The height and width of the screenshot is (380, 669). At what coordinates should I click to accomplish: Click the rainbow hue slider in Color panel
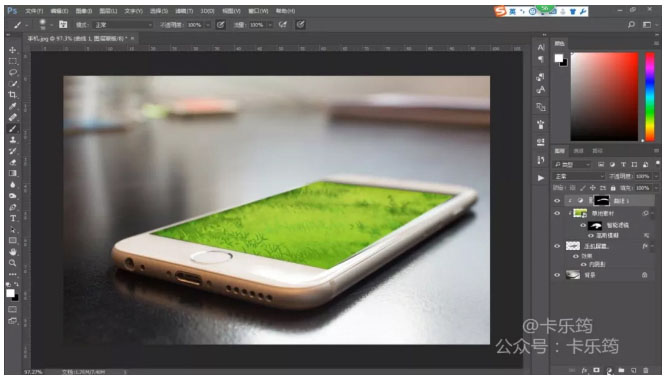(649, 96)
